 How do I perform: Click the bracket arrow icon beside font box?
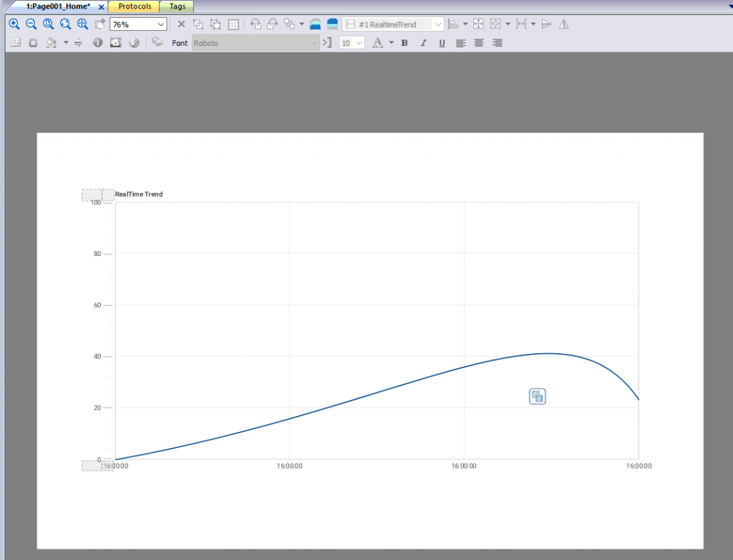[327, 43]
